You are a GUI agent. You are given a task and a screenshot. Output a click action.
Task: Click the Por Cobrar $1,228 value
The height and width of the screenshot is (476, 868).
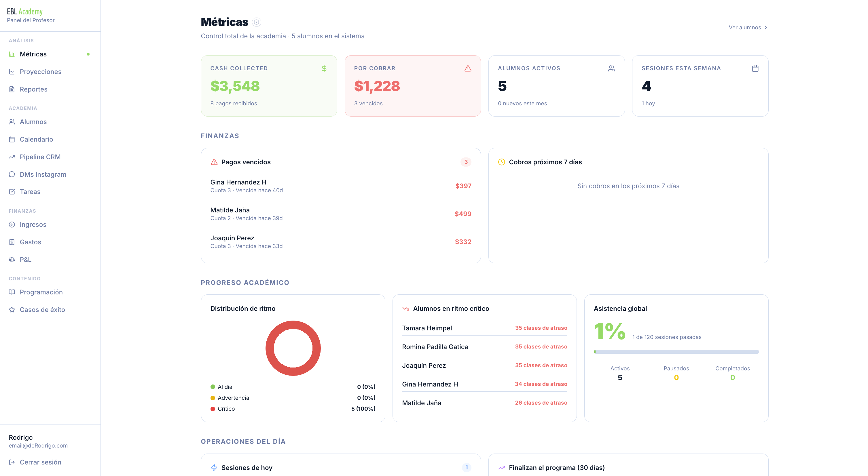377,86
